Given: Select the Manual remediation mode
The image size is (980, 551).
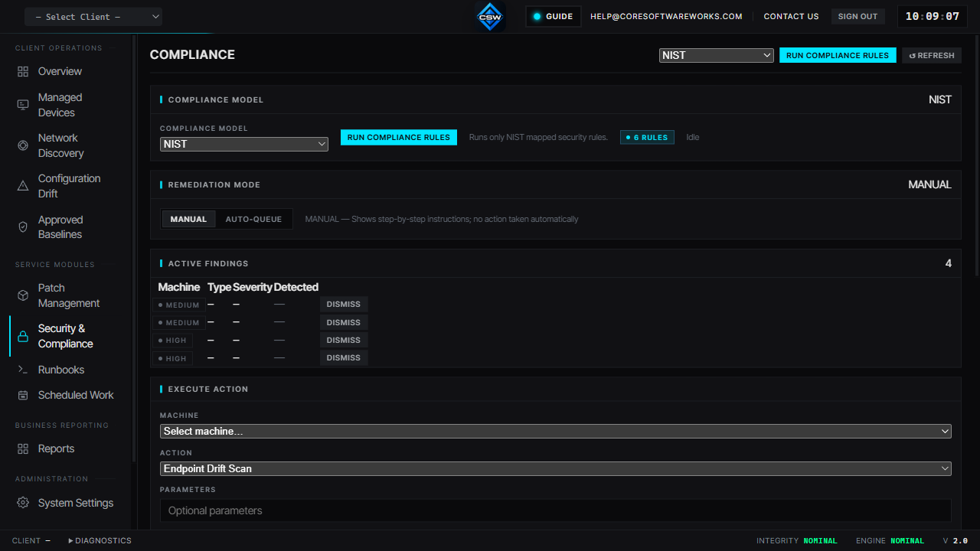Looking at the screenshot, I should 188,219.
